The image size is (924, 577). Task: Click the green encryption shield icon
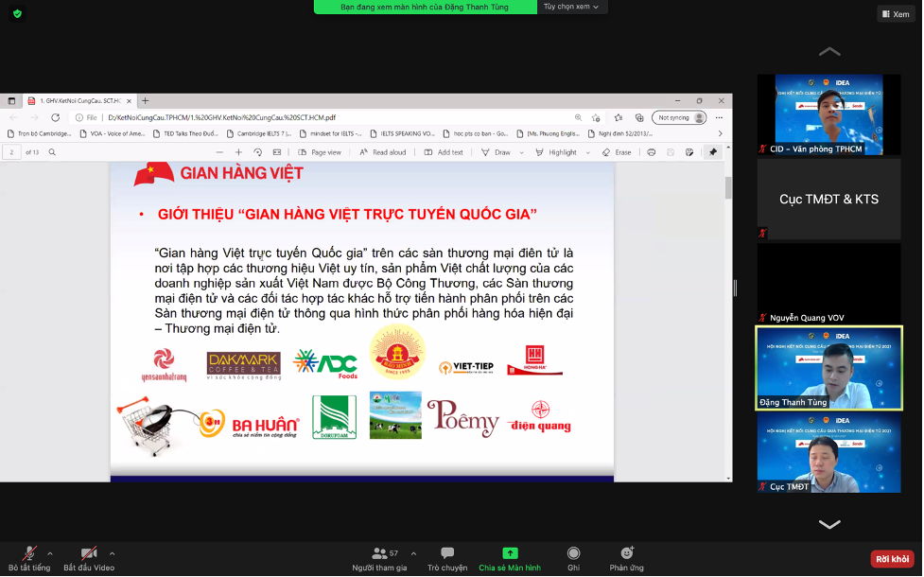point(17,13)
